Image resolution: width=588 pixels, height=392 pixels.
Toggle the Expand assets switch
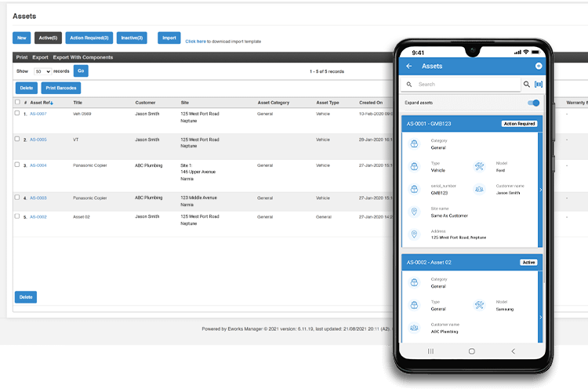(x=534, y=103)
